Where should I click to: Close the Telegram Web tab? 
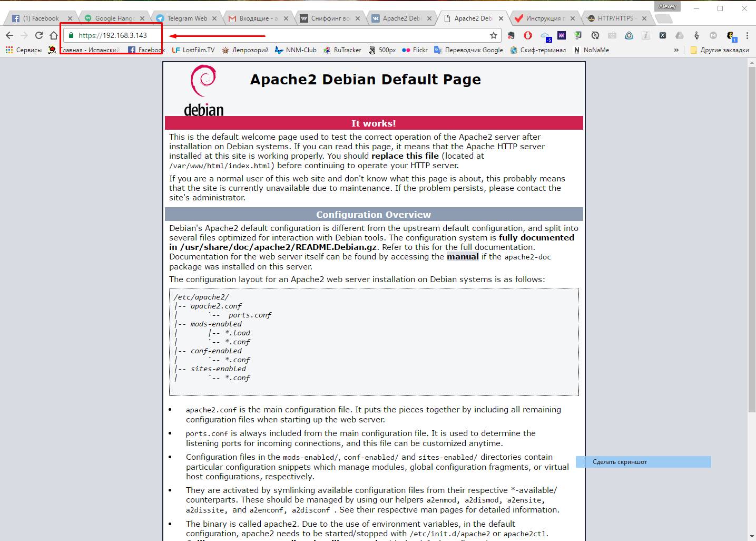[214, 18]
